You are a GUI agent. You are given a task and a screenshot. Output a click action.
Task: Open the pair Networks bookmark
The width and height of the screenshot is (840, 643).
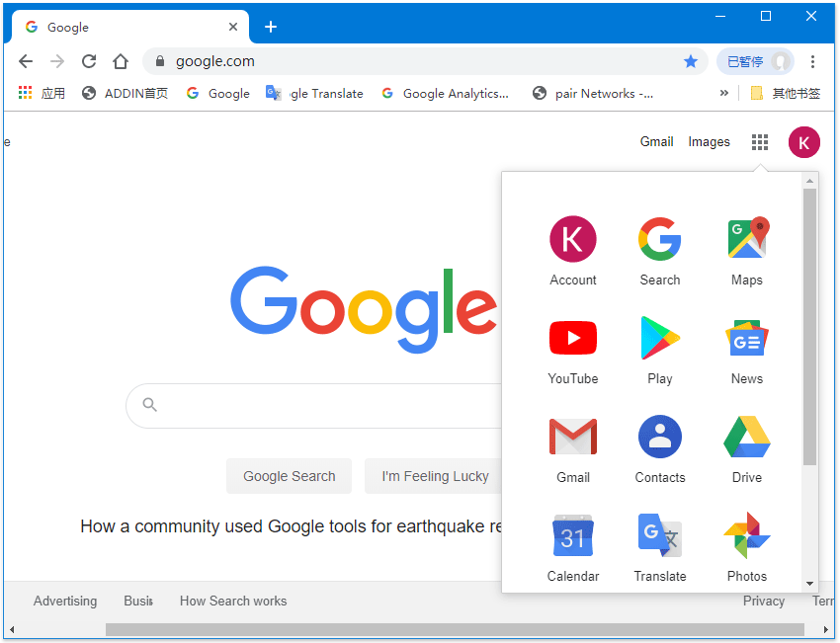[x=593, y=93]
